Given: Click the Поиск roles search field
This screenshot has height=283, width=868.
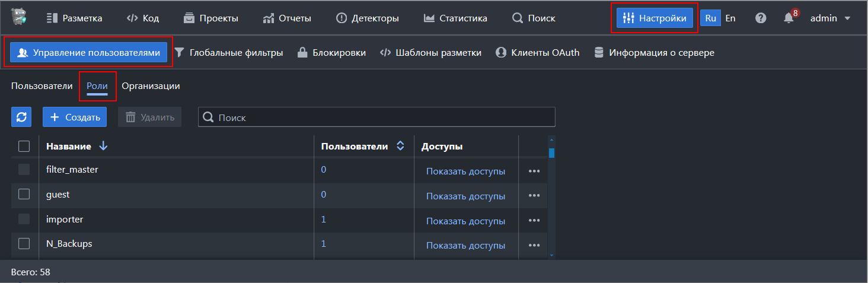Looking at the screenshot, I should (379, 117).
